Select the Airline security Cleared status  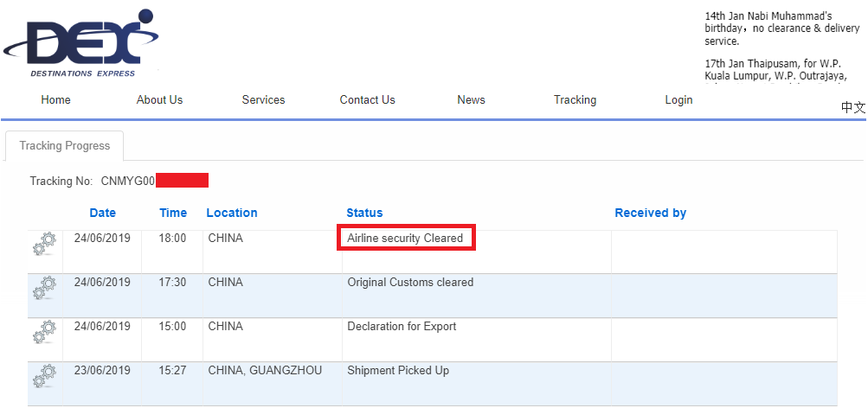(x=405, y=239)
